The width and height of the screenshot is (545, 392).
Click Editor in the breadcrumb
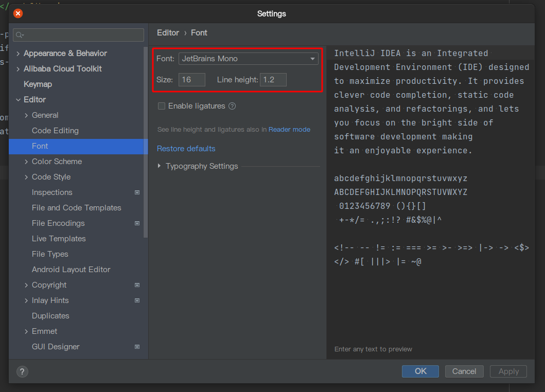tap(168, 33)
